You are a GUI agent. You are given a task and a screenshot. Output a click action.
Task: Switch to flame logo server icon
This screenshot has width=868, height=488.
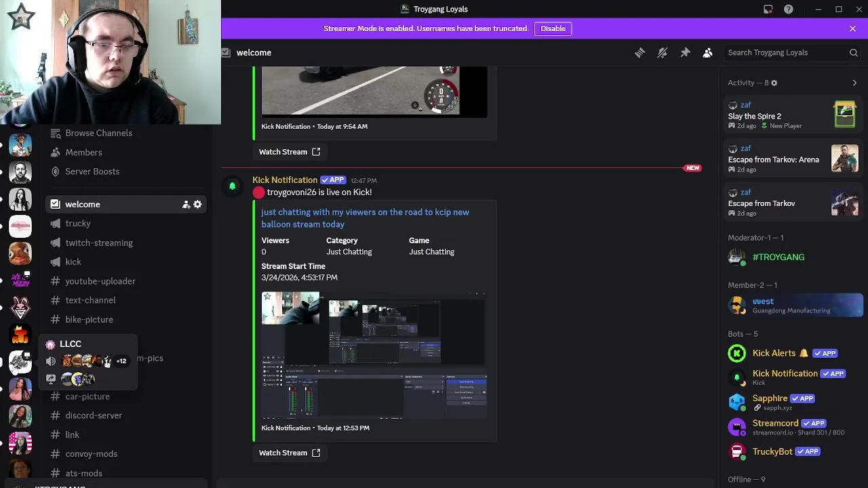[x=20, y=334]
